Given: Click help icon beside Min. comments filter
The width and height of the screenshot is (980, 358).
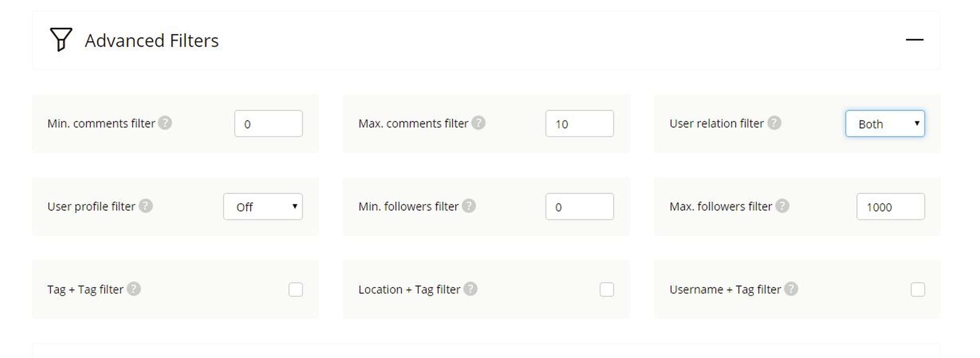Looking at the screenshot, I should pos(165,123).
